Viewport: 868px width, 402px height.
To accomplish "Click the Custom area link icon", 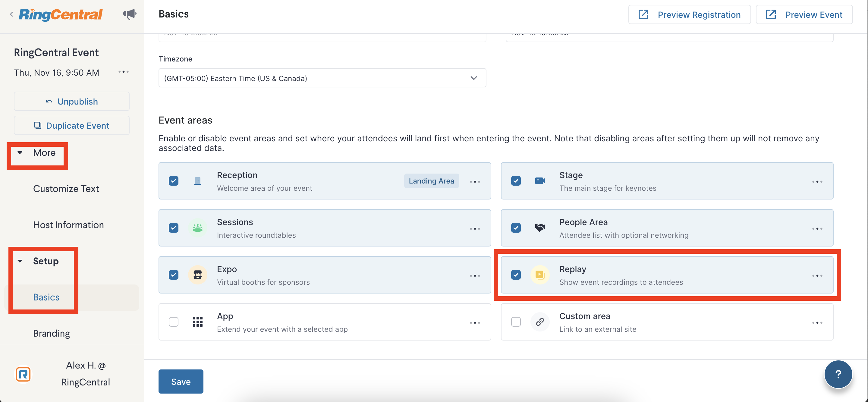I will coord(540,322).
